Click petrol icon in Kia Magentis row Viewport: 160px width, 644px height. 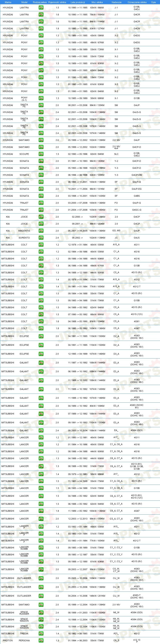pyautogui.click(x=41, y=231)
